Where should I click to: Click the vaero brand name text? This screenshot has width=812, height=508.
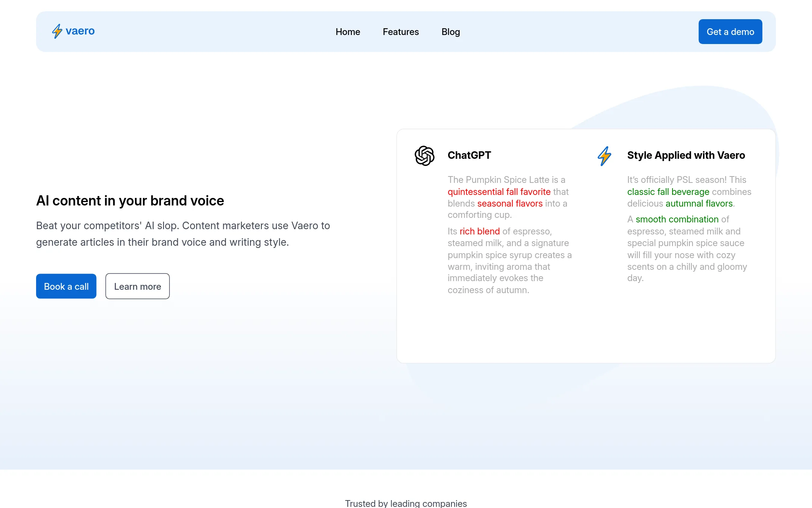click(80, 31)
